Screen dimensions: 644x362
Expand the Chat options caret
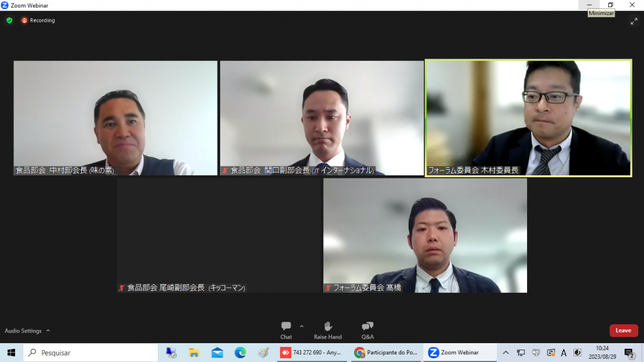pyautogui.click(x=302, y=326)
